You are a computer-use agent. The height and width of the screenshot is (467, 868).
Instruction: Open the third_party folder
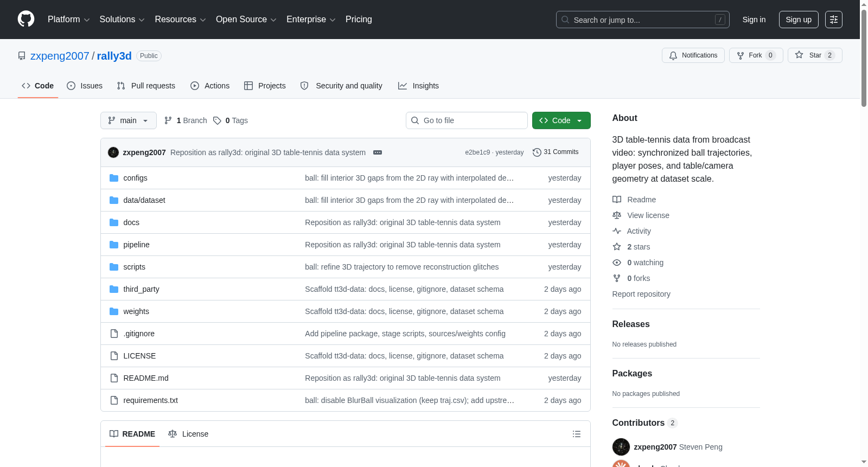[141, 289]
